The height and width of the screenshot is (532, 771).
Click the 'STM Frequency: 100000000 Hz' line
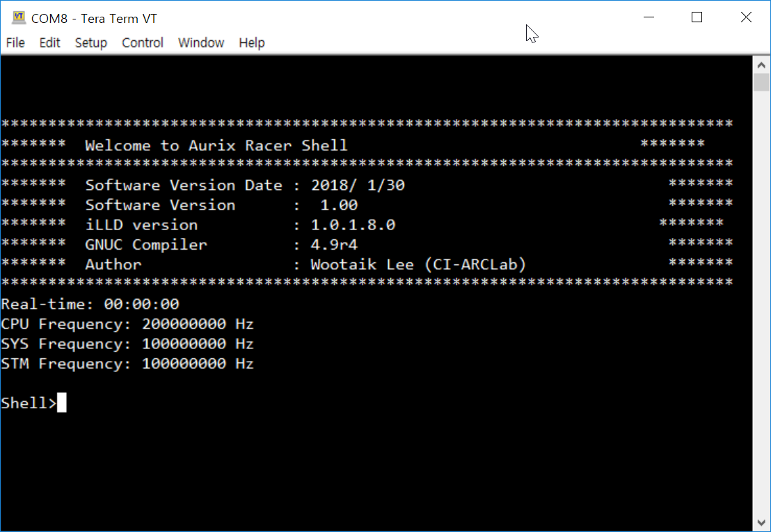point(127,364)
